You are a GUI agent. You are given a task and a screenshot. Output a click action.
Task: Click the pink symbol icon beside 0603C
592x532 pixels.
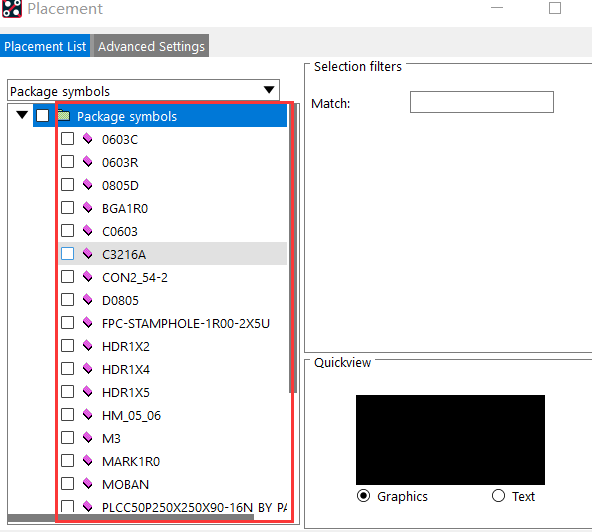(x=88, y=139)
